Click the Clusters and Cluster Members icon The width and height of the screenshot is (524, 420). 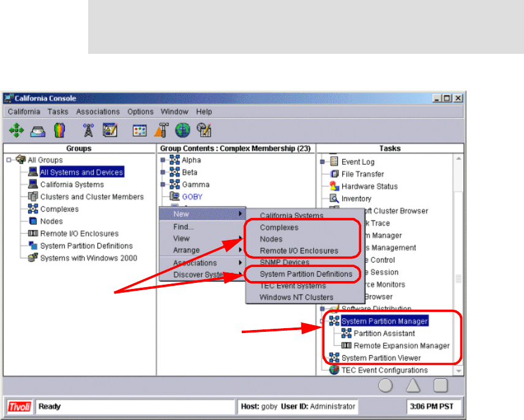coord(33,196)
